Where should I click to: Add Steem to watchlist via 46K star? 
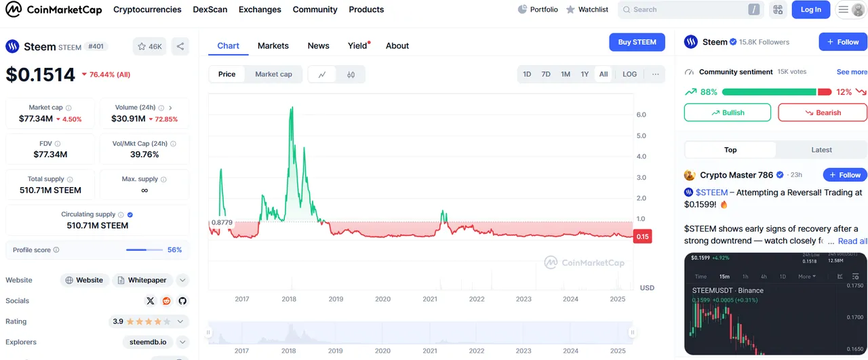150,47
